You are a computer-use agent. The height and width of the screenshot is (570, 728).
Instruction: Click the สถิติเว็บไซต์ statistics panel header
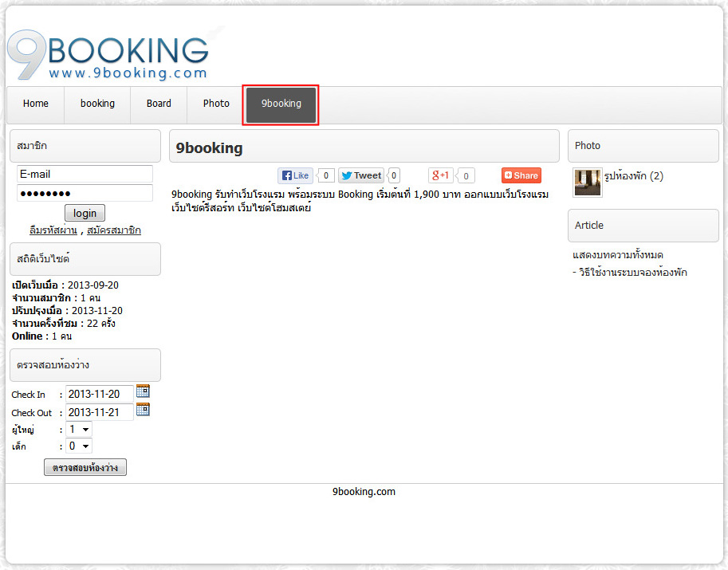(x=85, y=259)
